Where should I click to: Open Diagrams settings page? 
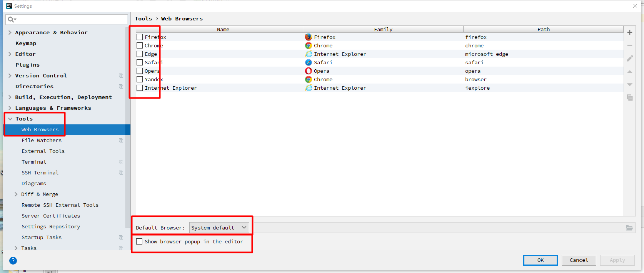tap(34, 184)
